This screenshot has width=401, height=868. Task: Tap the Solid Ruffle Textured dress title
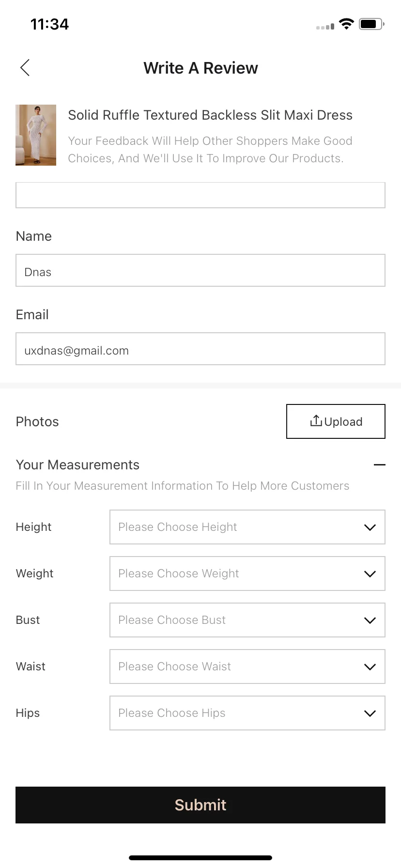tap(210, 115)
